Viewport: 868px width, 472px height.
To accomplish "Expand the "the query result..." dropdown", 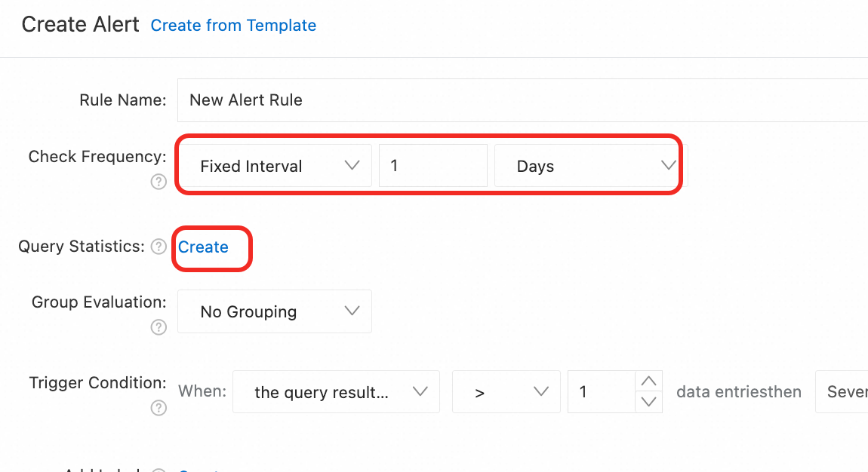I will point(336,392).
